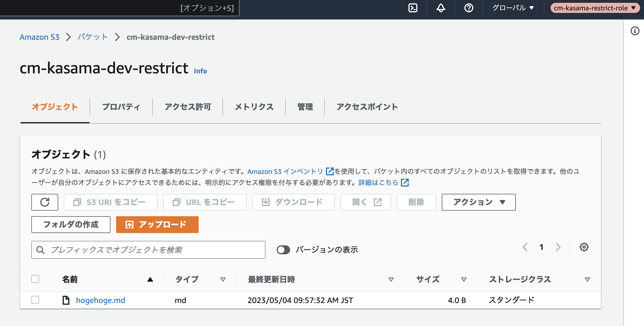
Task: Click the Amazon S3 breadcrumb link
Action: pyautogui.click(x=39, y=37)
